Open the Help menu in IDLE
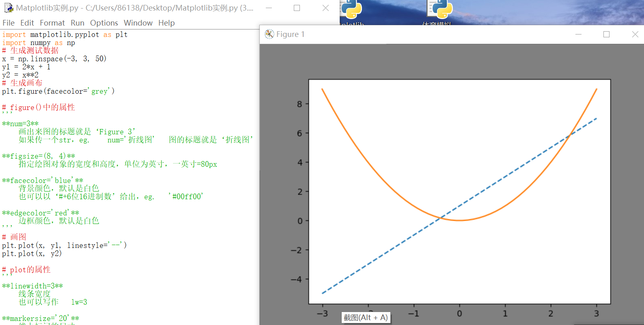Screen dimensions: 644x325 (166, 23)
